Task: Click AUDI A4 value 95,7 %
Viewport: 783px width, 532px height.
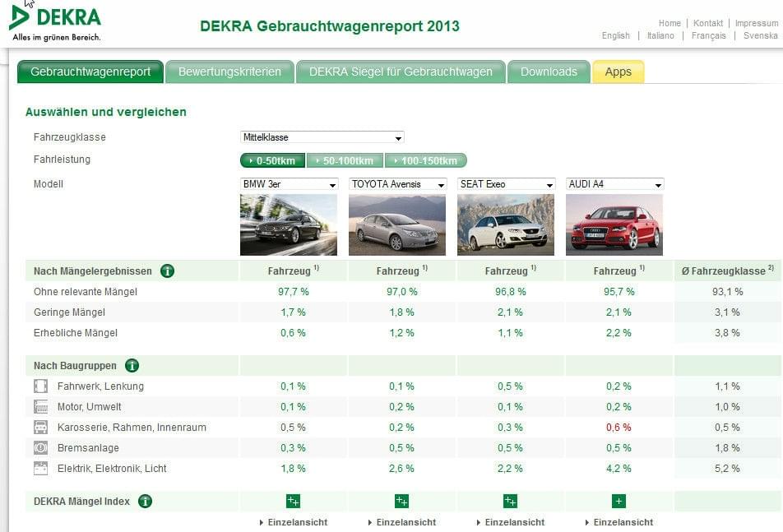Action: click(x=619, y=291)
